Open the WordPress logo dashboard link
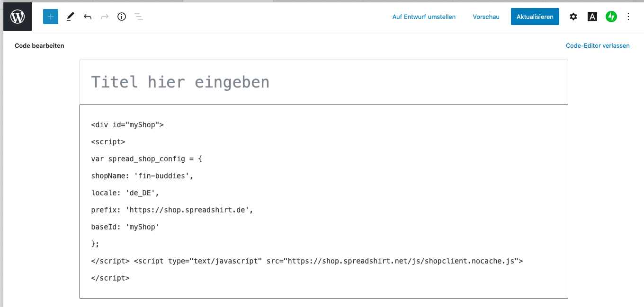Viewport: 644px width, 307px height. click(x=18, y=17)
